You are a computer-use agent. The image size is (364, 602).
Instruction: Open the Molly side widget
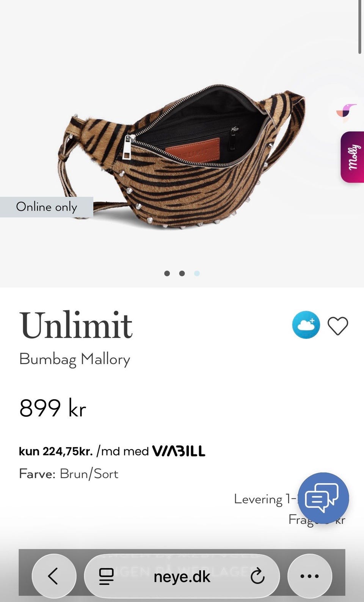[x=352, y=157]
